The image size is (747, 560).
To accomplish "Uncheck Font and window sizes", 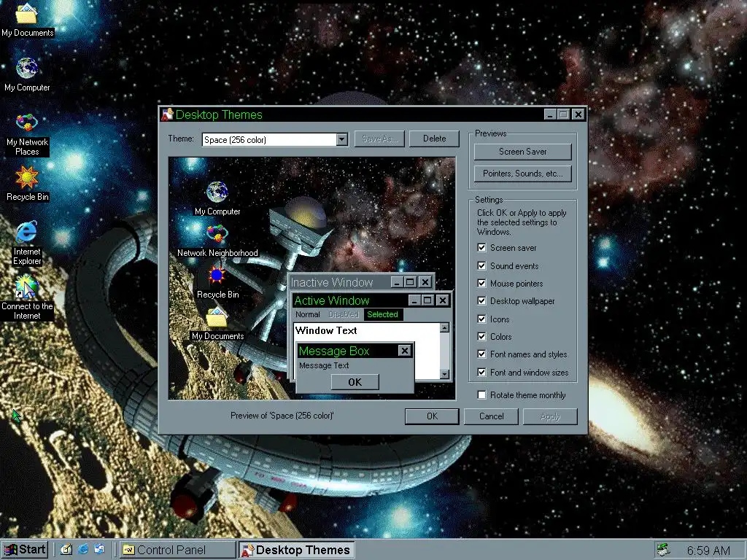I will coord(481,373).
